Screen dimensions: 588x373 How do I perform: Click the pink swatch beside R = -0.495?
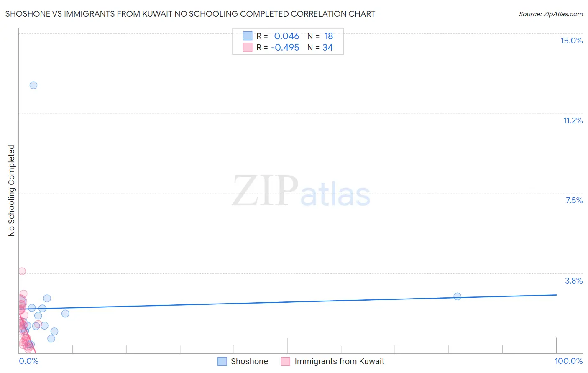pos(248,48)
